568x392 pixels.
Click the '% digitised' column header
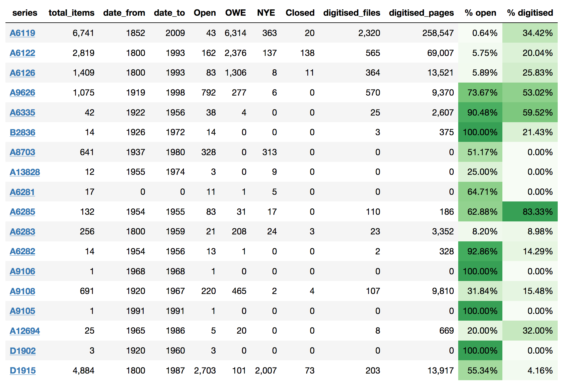click(530, 13)
